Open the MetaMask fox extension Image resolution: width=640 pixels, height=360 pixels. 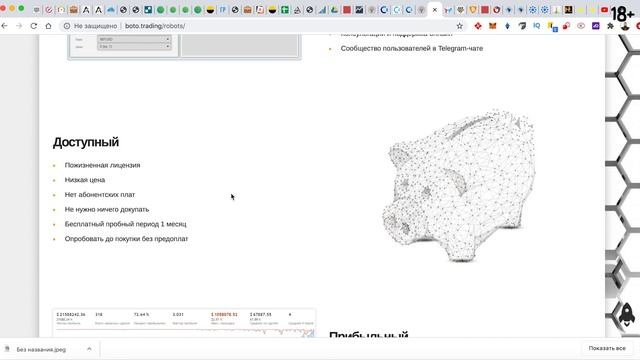coord(493,26)
